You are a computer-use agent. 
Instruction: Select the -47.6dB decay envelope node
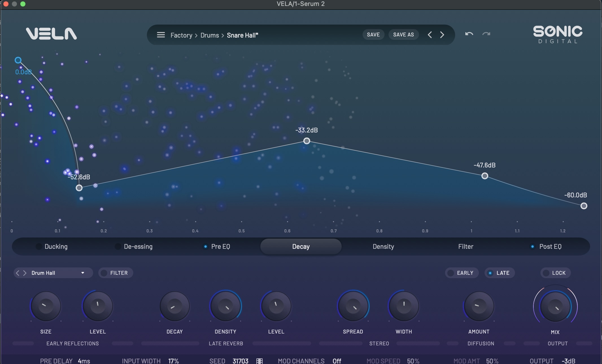[x=485, y=176]
